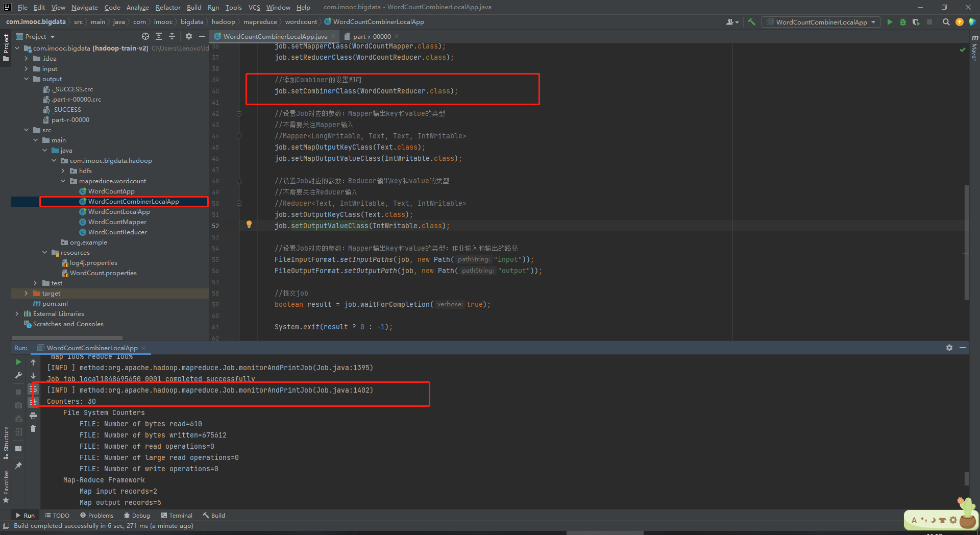Toggle soft-wrap in the Run console
This screenshot has height=535, width=980.
click(x=33, y=389)
